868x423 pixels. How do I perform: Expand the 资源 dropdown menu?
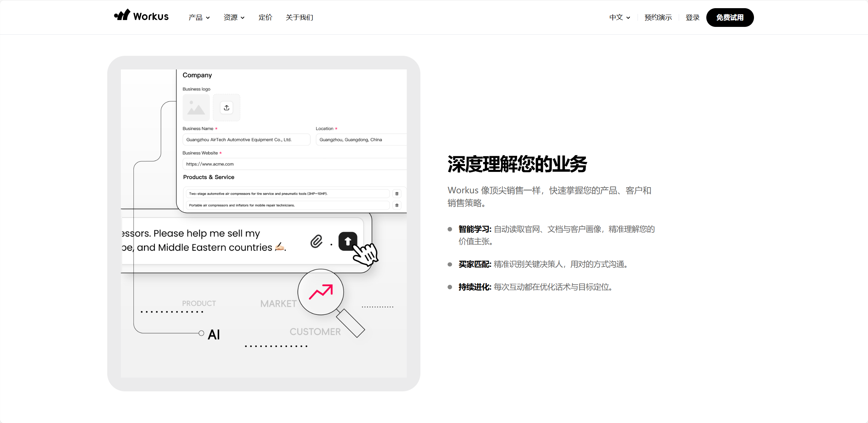234,17
